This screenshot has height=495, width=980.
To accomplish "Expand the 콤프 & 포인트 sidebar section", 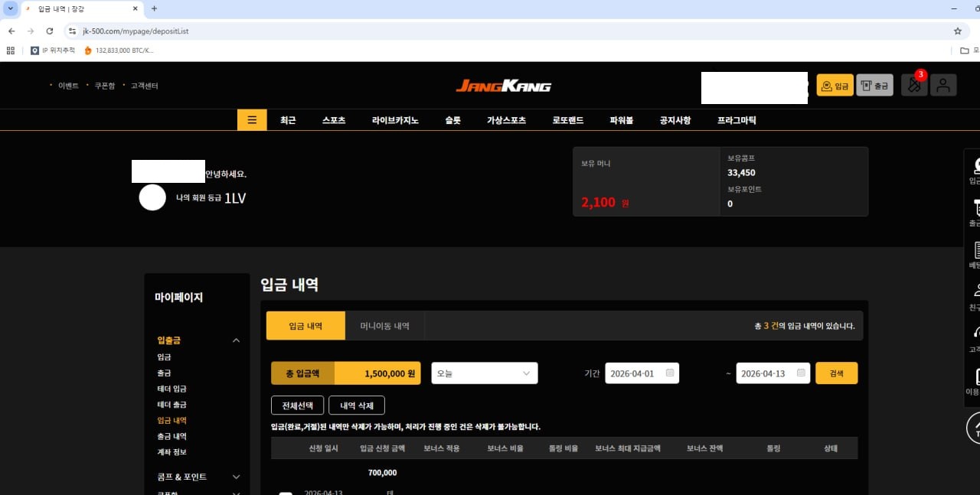I will 236,477.
